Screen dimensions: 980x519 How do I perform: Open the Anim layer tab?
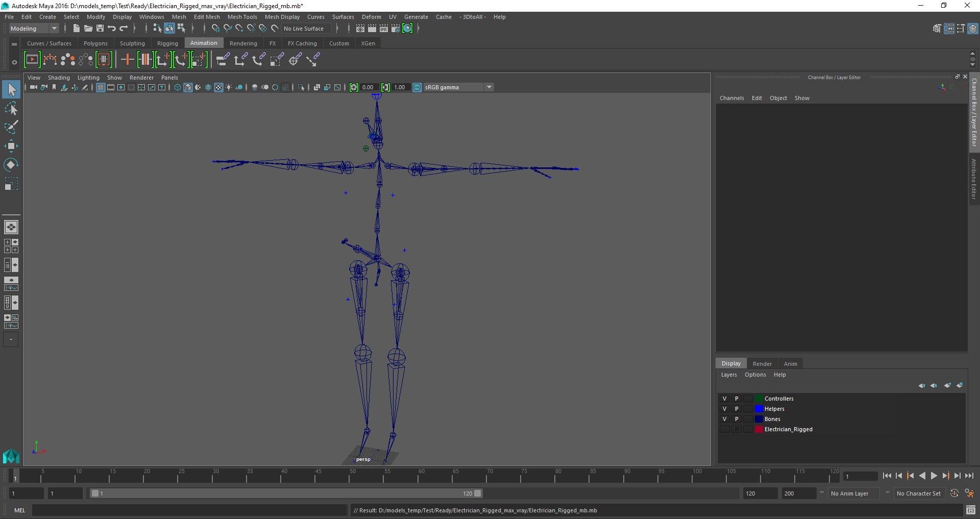(790, 364)
